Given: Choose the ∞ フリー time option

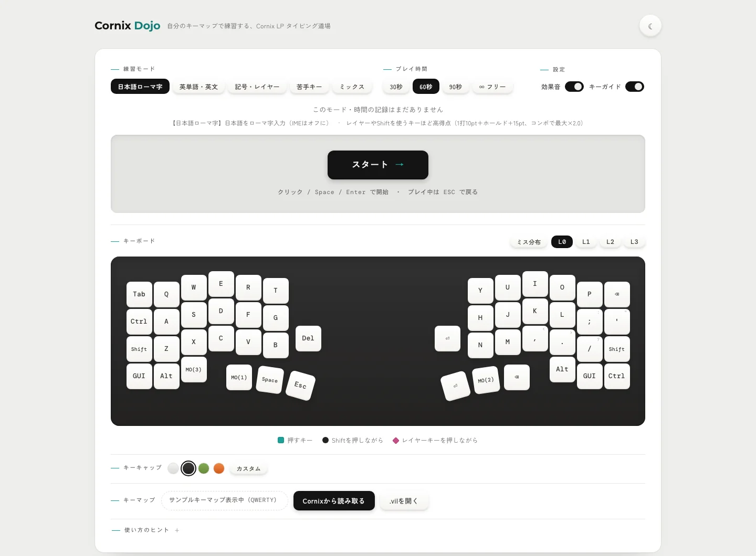Looking at the screenshot, I should (x=492, y=87).
